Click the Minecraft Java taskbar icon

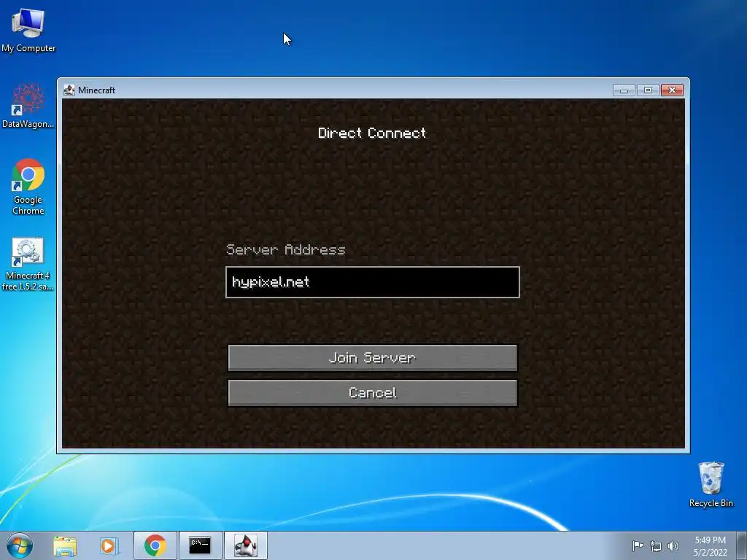pyautogui.click(x=245, y=545)
